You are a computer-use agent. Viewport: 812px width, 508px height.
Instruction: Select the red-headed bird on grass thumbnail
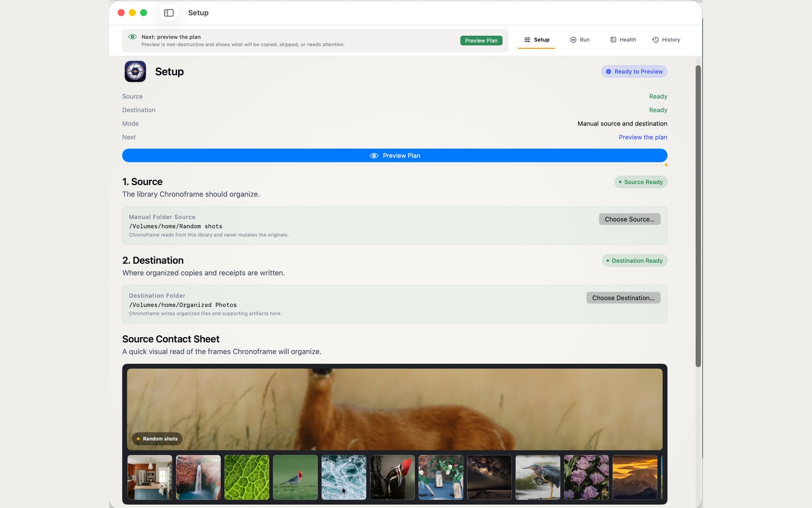click(295, 477)
